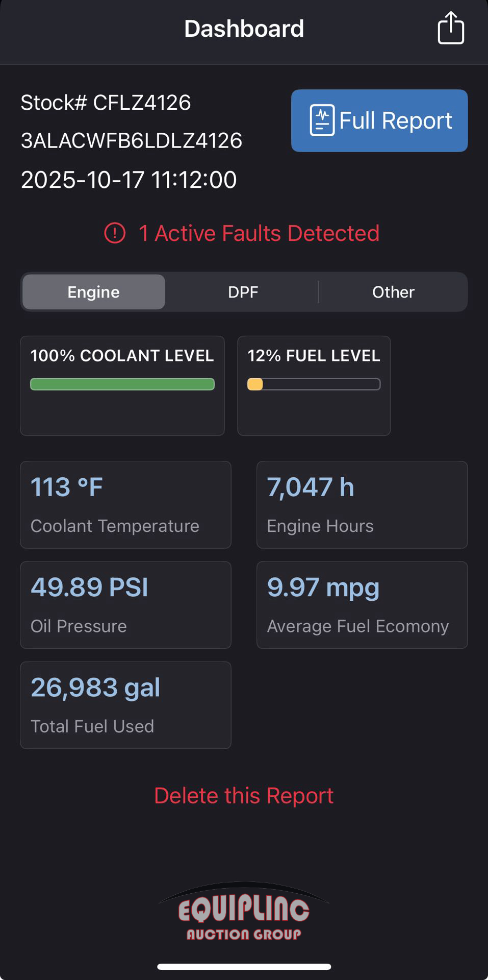Tap the VIN 3ALACWFB6LDLZ4126
The height and width of the screenshot is (980, 488).
click(131, 141)
